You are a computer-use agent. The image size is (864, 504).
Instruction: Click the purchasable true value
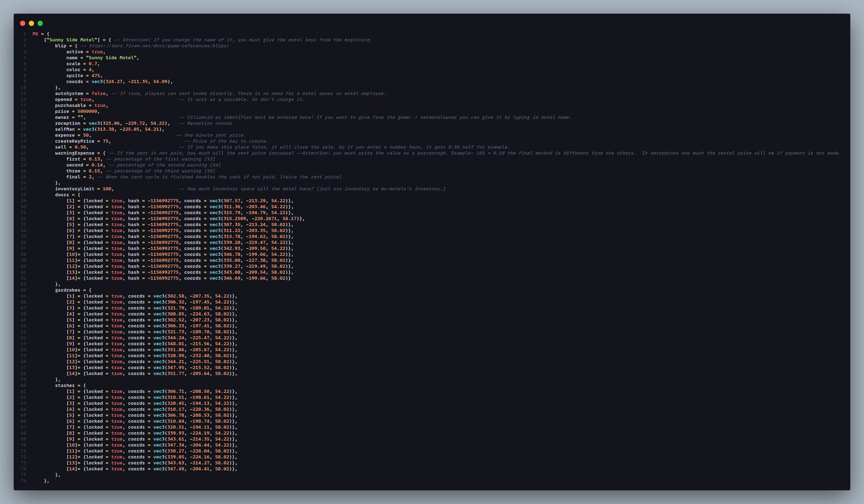click(100, 106)
